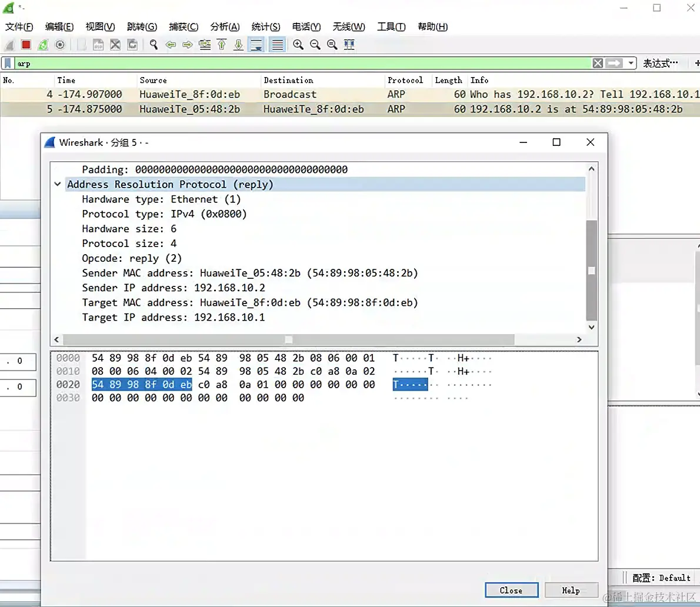Open the 捕获(C) menu
700x607 pixels.
pos(184,27)
